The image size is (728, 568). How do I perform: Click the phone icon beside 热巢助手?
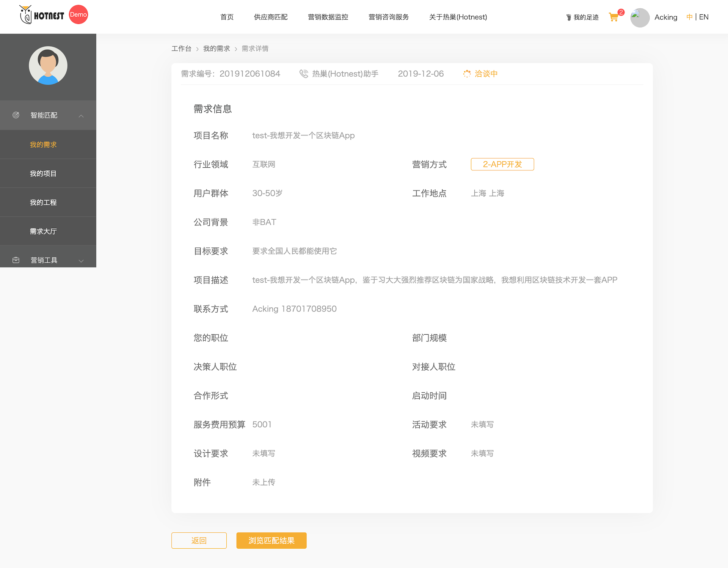[x=304, y=74]
